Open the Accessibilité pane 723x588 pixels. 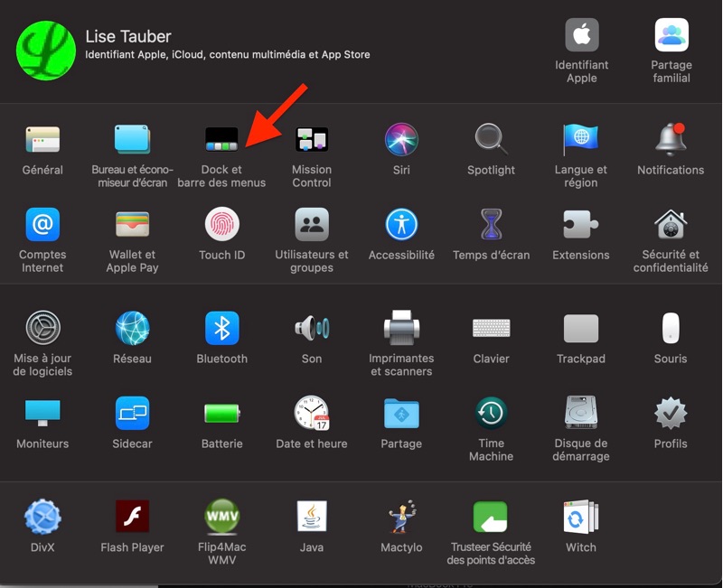[401, 224]
